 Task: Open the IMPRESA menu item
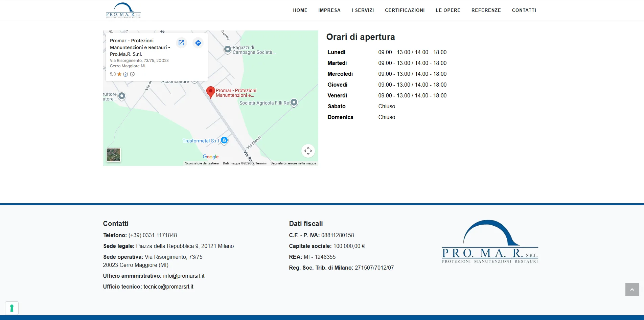pos(329,10)
